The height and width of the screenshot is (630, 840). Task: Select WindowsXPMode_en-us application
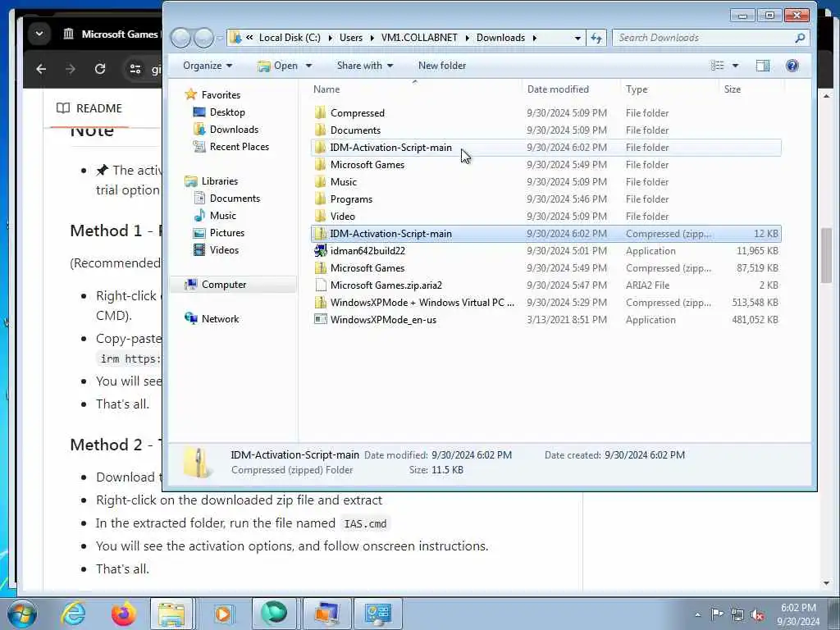[x=546, y=319]
